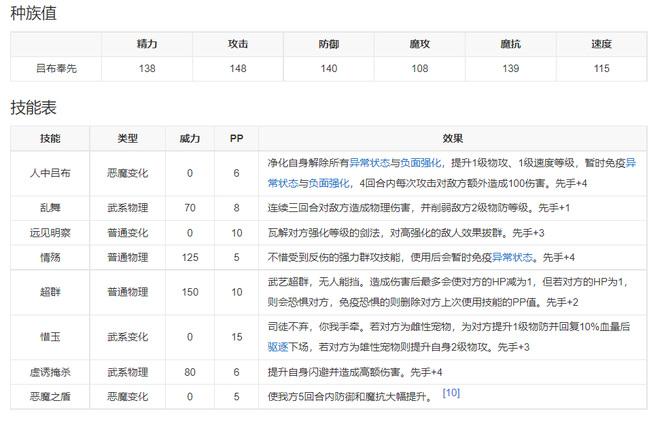
Task: Select power value 150 for 超群
Action: 190,292
